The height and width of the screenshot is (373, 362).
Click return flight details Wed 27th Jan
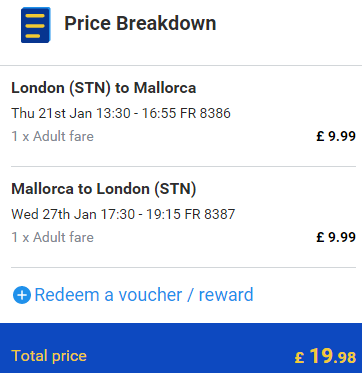tap(123, 214)
